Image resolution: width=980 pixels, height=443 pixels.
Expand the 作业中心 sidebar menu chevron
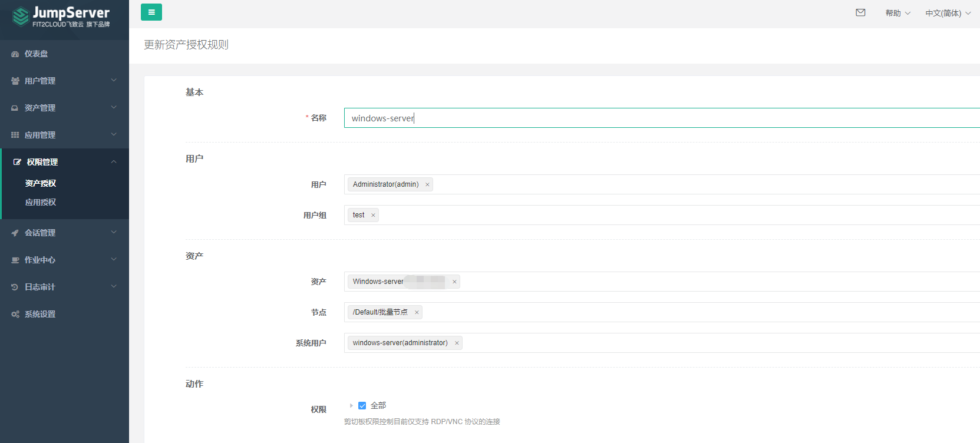114,259
